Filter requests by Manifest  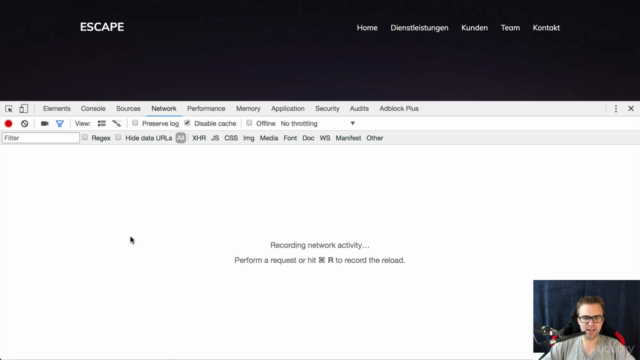pyautogui.click(x=348, y=138)
